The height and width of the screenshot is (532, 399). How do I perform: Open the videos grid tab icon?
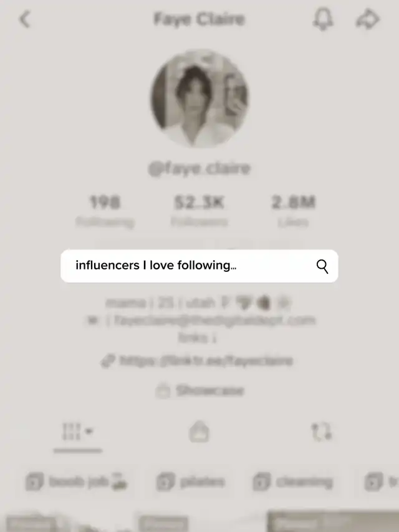coord(71,432)
